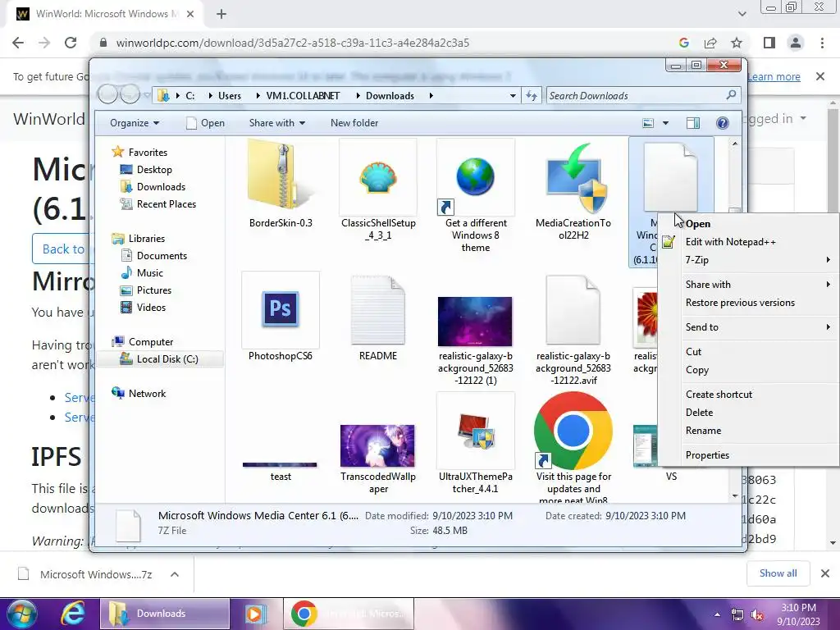Select the UltraUXThemePatcher_4.4.1 icon
840x630 pixels.
point(476,431)
